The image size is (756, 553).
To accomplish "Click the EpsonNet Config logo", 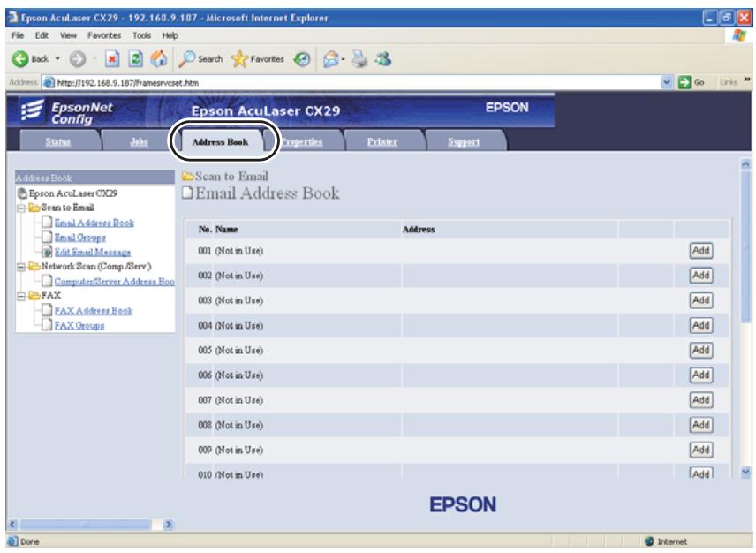I will coord(67,112).
